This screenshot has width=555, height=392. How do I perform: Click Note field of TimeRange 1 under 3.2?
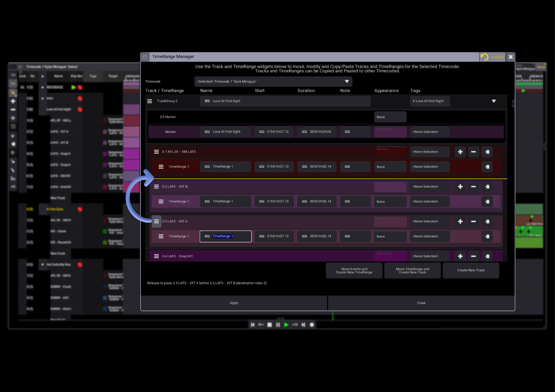[x=355, y=202]
